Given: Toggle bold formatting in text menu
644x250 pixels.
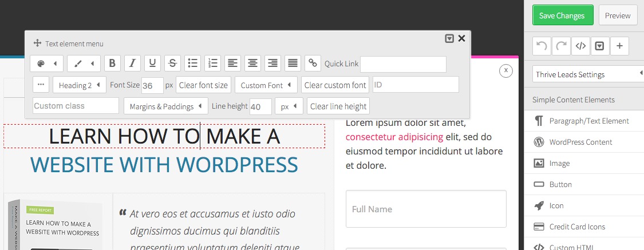Looking at the screenshot, I should 112,64.
